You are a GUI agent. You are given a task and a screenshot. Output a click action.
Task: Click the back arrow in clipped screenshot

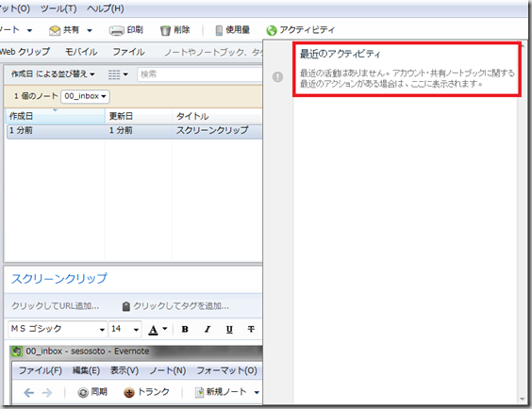click(x=29, y=393)
